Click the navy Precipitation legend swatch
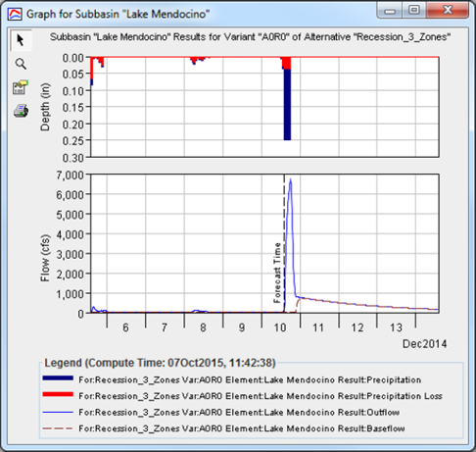Screen dimensions: 476x452 (58, 378)
